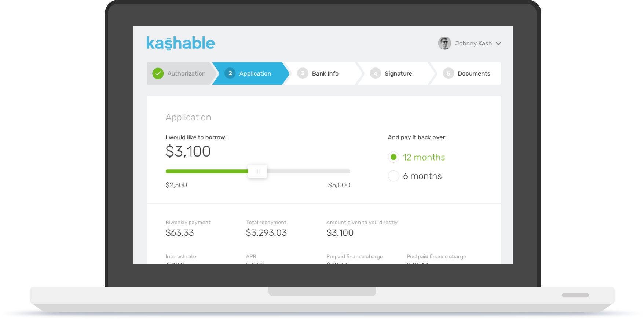Click the Application step label

tap(255, 73)
